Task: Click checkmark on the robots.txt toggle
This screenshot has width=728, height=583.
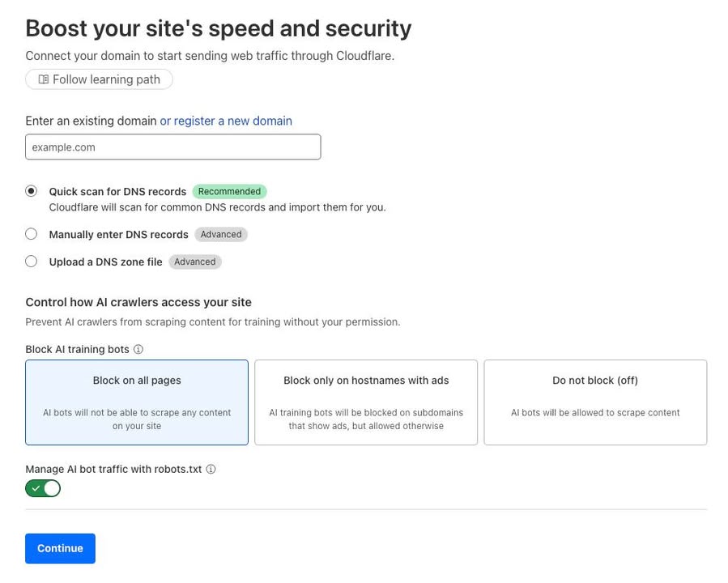Action: [x=36, y=488]
